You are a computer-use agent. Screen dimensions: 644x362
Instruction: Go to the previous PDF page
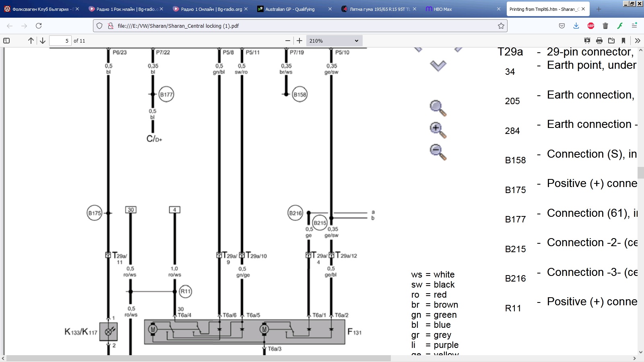[31, 41]
